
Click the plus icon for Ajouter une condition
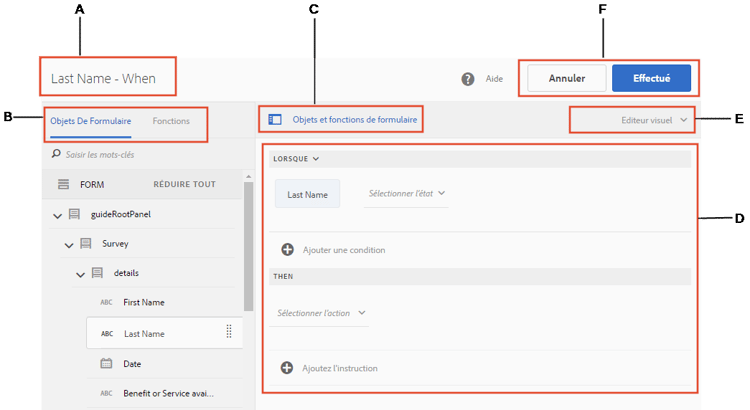click(287, 249)
